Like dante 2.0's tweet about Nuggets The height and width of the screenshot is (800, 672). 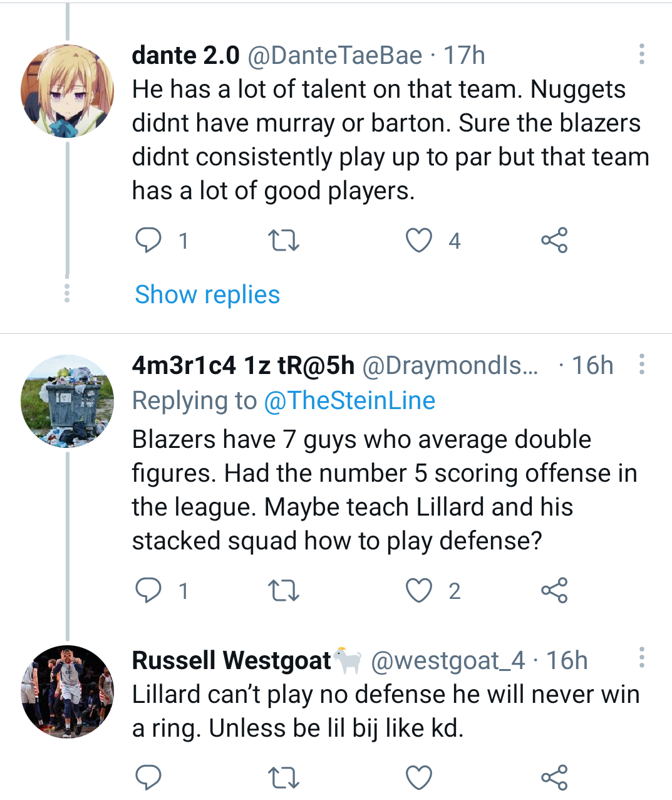click(419, 241)
